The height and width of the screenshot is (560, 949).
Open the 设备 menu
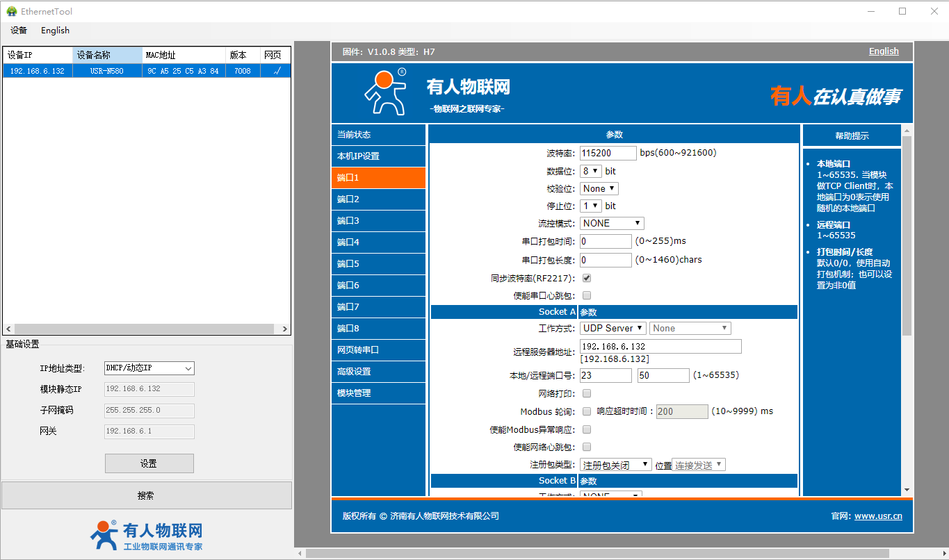pyautogui.click(x=19, y=31)
